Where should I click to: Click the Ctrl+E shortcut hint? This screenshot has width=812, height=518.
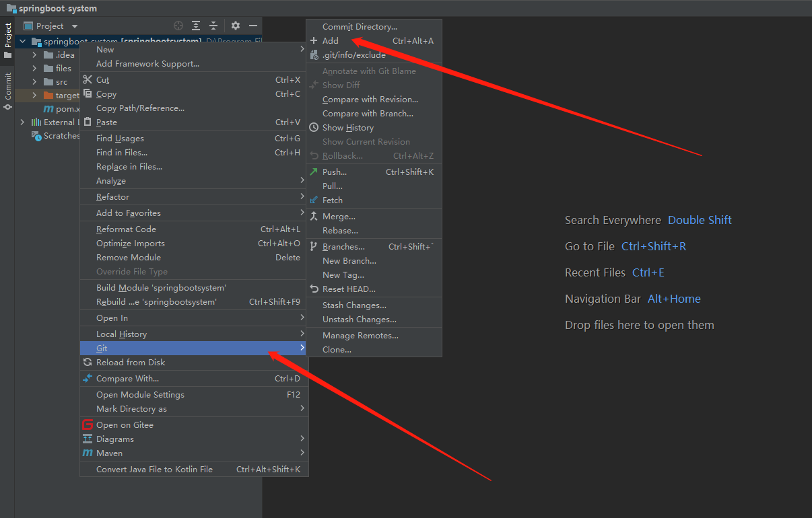point(648,272)
